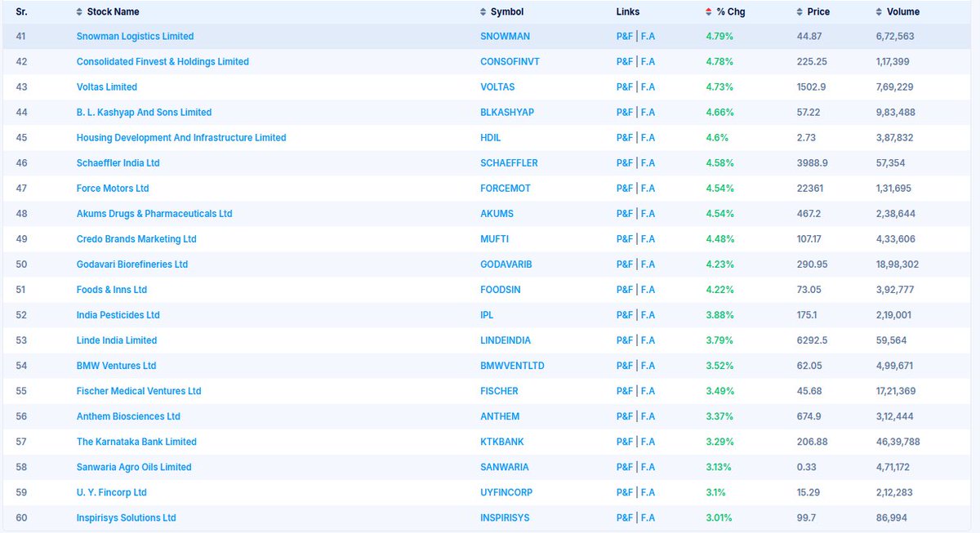Select the price value 0.33

tap(806, 466)
